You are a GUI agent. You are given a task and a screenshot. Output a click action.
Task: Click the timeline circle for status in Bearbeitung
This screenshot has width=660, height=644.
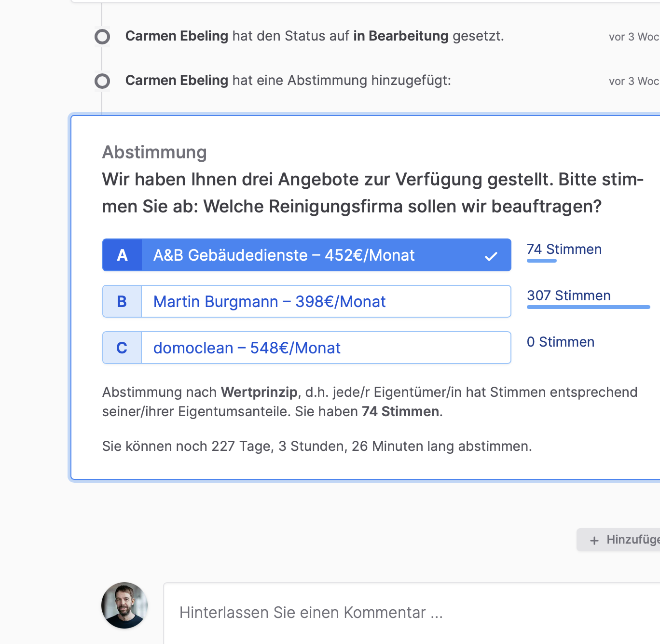pyautogui.click(x=102, y=37)
